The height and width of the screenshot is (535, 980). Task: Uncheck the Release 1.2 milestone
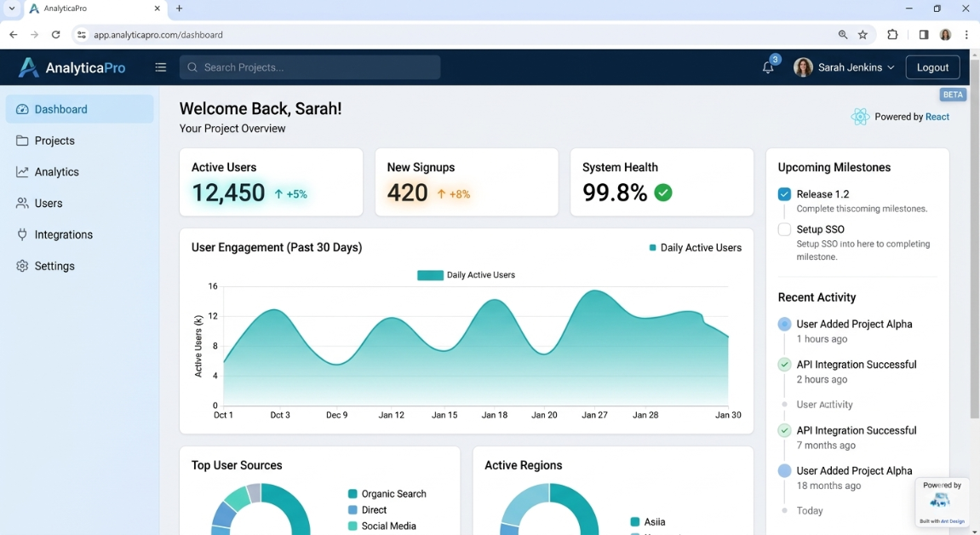coord(783,193)
